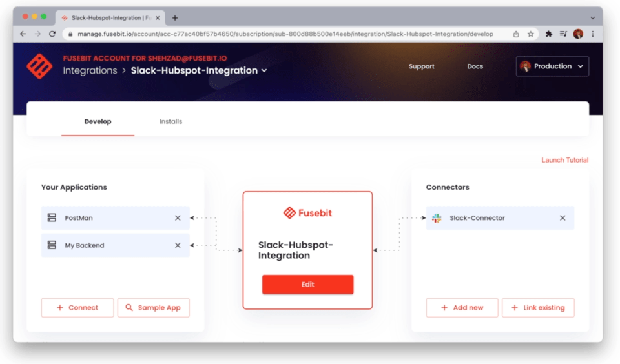Click Add new connector button
Screen dimensions: 620x364
[462, 307]
